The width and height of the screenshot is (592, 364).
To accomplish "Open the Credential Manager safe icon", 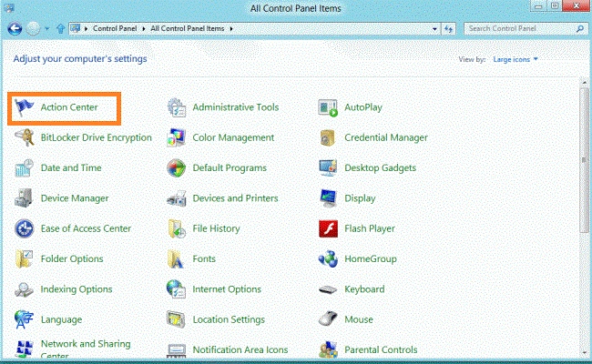I will point(328,137).
